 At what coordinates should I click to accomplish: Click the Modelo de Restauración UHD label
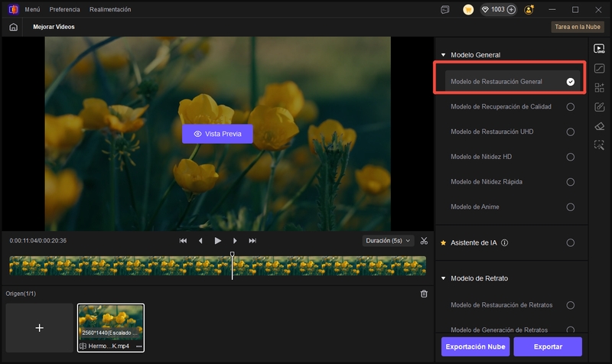(x=492, y=132)
